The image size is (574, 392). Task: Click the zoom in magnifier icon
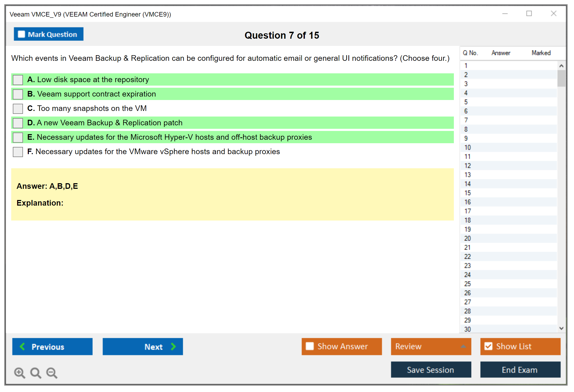point(19,373)
